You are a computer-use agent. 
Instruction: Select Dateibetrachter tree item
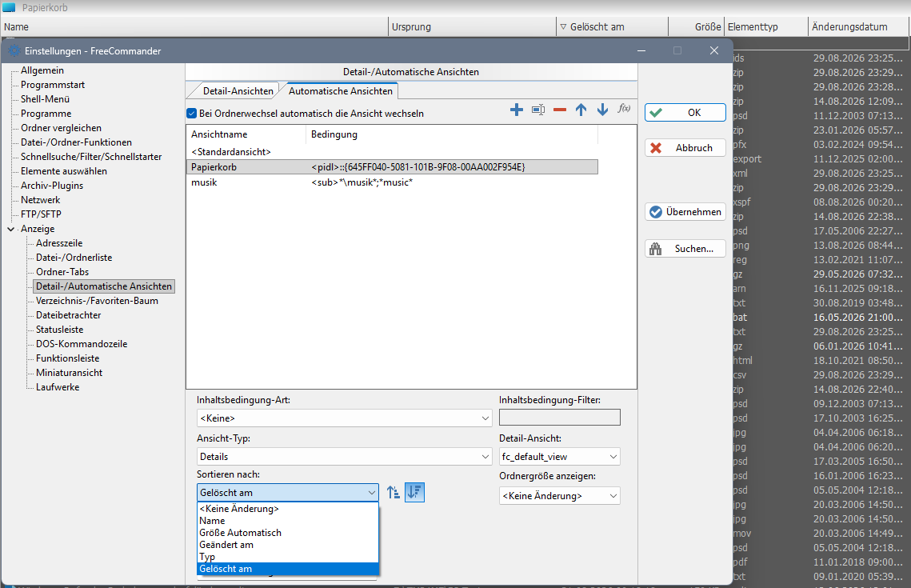(x=69, y=315)
